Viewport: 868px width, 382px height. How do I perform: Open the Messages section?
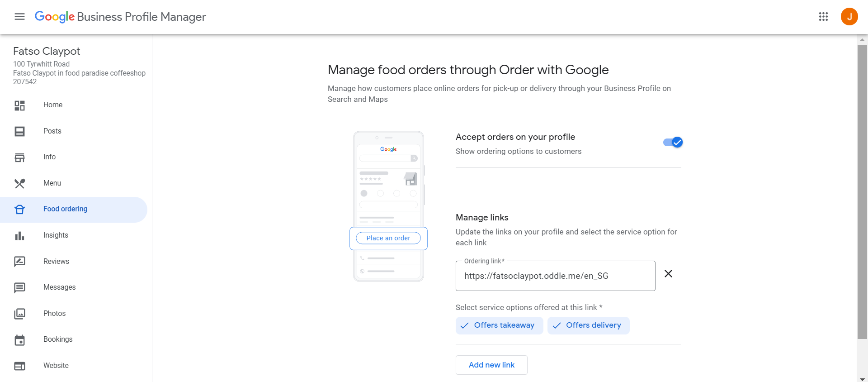coord(59,287)
